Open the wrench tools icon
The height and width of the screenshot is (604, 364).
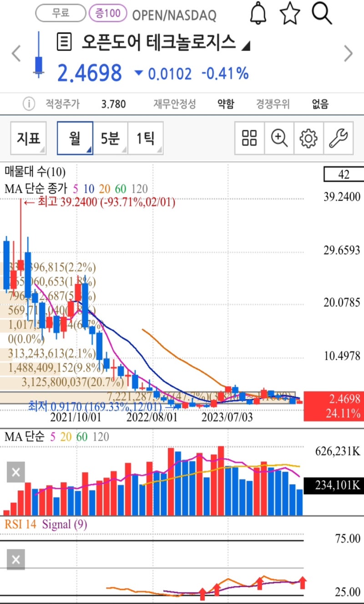(x=338, y=138)
